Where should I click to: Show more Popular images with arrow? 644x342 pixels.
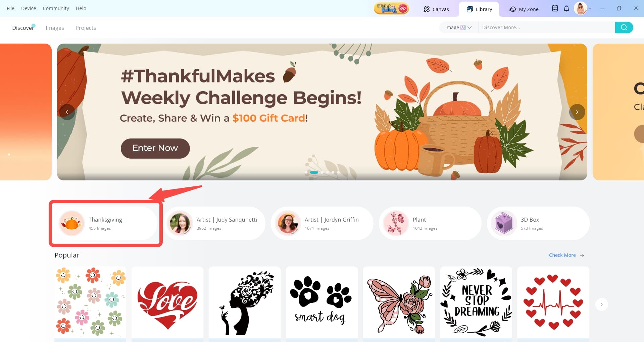coord(602,304)
